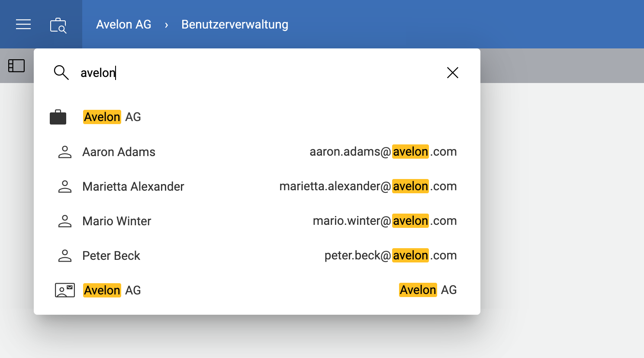Open the Benutzerverwaltung breadcrumb
644x358 pixels.
235,24
